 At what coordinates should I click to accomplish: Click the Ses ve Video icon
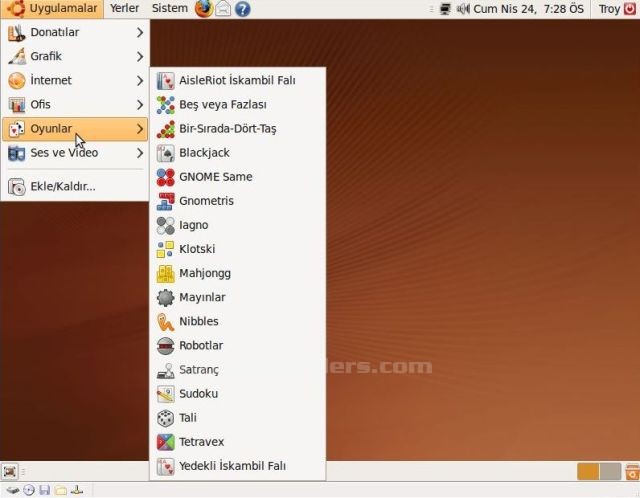17,153
